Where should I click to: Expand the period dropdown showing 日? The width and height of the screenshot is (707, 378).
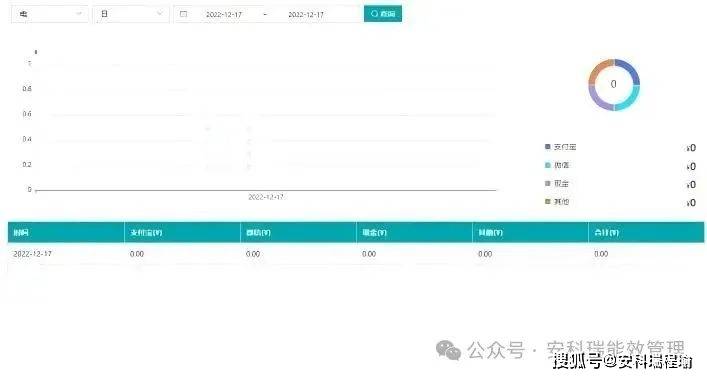click(x=131, y=14)
